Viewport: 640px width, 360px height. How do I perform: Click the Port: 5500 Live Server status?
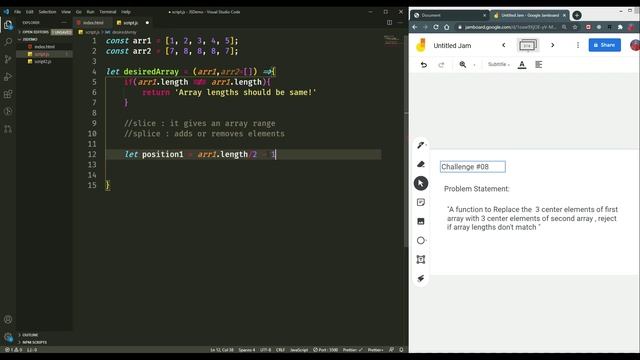coord(326,350)
